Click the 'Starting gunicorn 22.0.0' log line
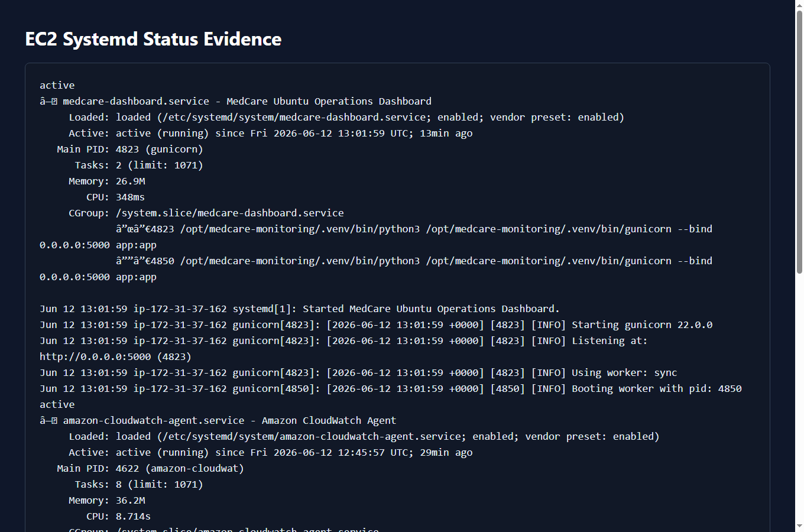Image resolution: width=804 pixels, height=532 pixels. pyautogui.click(x=376, y=325)
